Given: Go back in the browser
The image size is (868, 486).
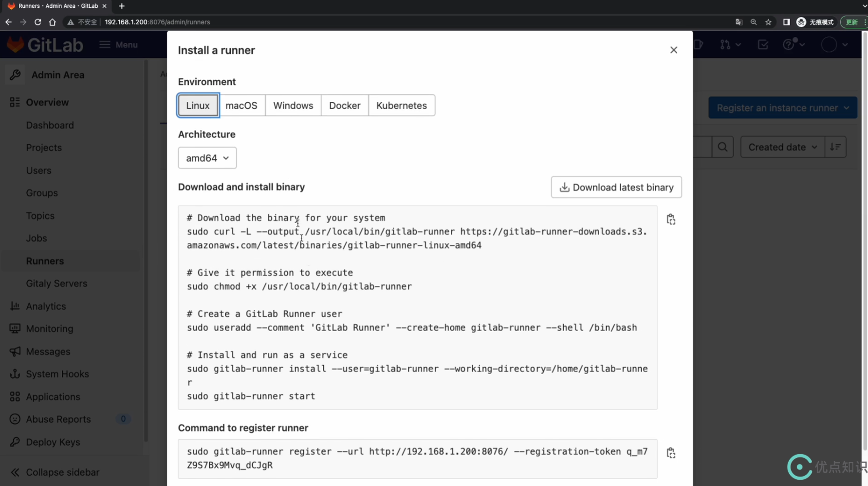Looking at the screenshot, I should pos(8,22).
